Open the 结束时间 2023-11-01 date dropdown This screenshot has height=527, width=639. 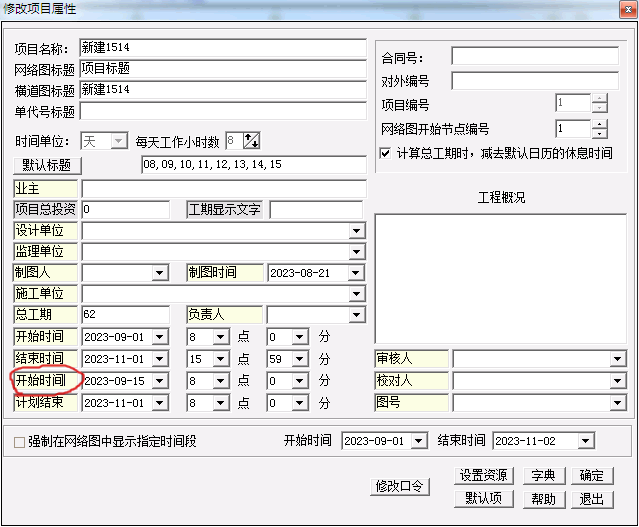(160, 359)
